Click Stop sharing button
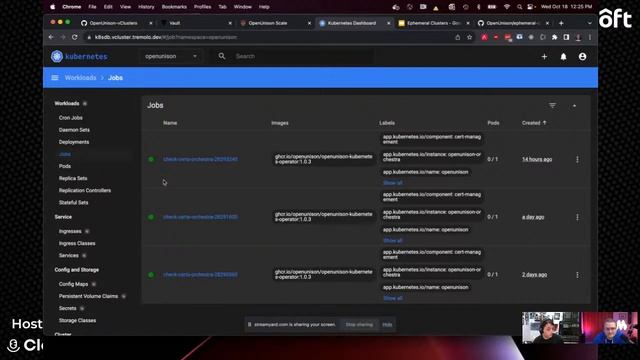640x360 pixels. pyautogui.click(x=359, y=324)
